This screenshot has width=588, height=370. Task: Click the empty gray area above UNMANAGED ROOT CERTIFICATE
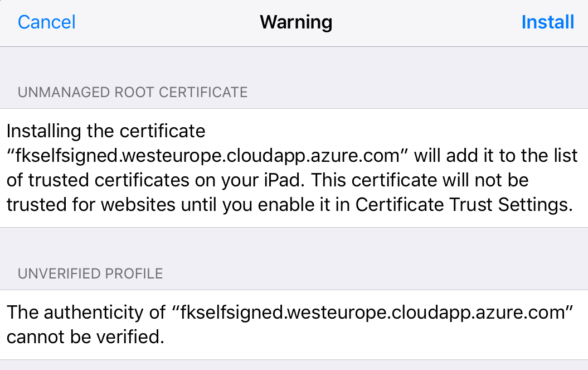tap(294, 64)
